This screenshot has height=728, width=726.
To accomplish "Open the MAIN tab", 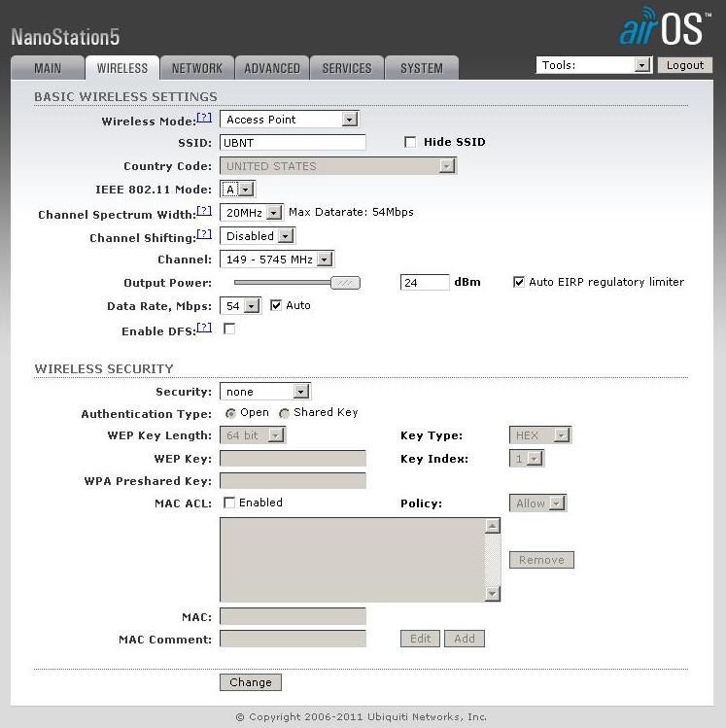I will coord(48,68).
